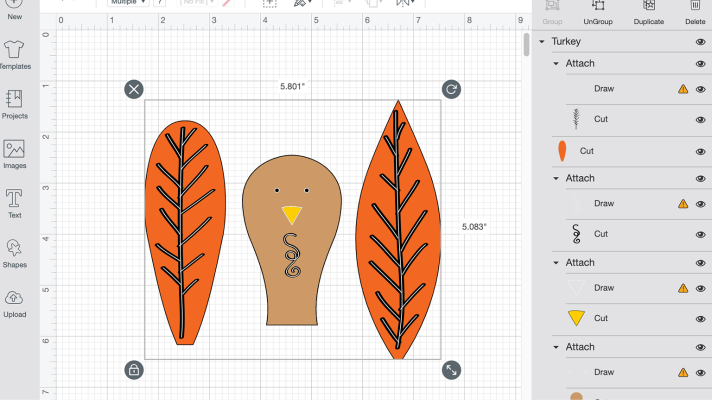Add Text to the canvas
This screenshot has width=712, height=400.
point(14,204)
